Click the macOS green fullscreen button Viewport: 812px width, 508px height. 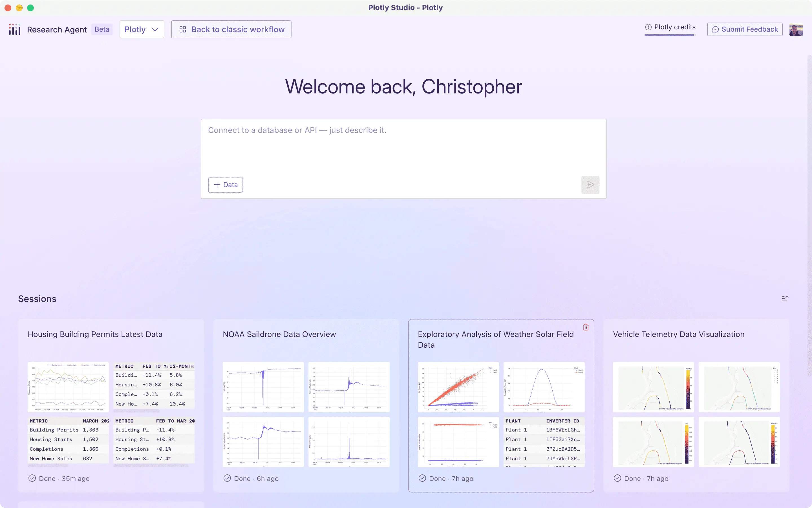(x=30, y=8)
